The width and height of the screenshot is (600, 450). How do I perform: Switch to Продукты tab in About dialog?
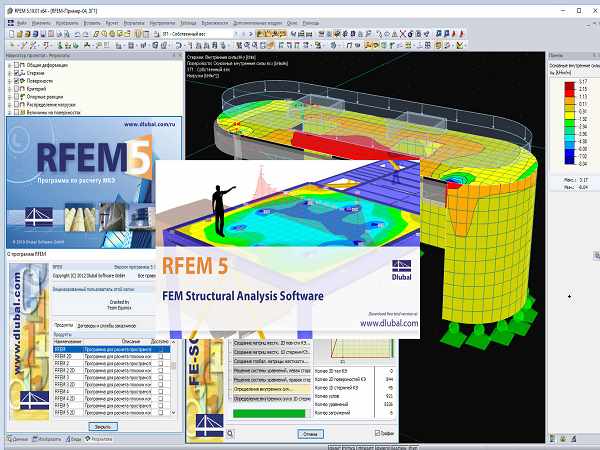pyautogui.click(x=64, y=325)
